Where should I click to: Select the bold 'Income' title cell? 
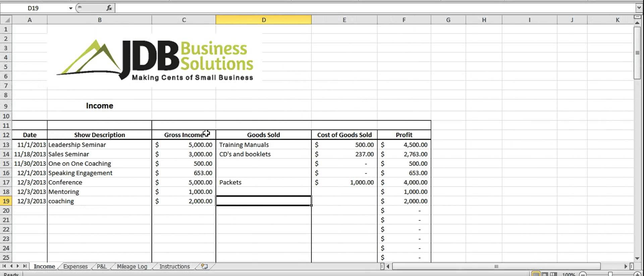click(x=100, y=106)
